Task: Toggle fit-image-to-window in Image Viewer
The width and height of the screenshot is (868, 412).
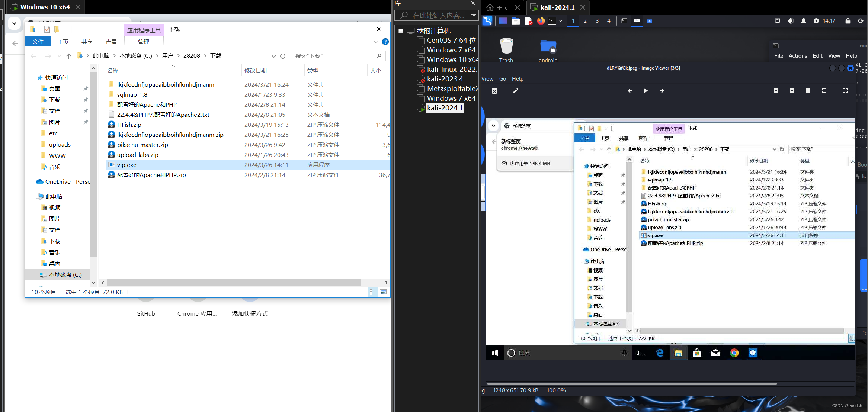Action: (x=824, y=91)
